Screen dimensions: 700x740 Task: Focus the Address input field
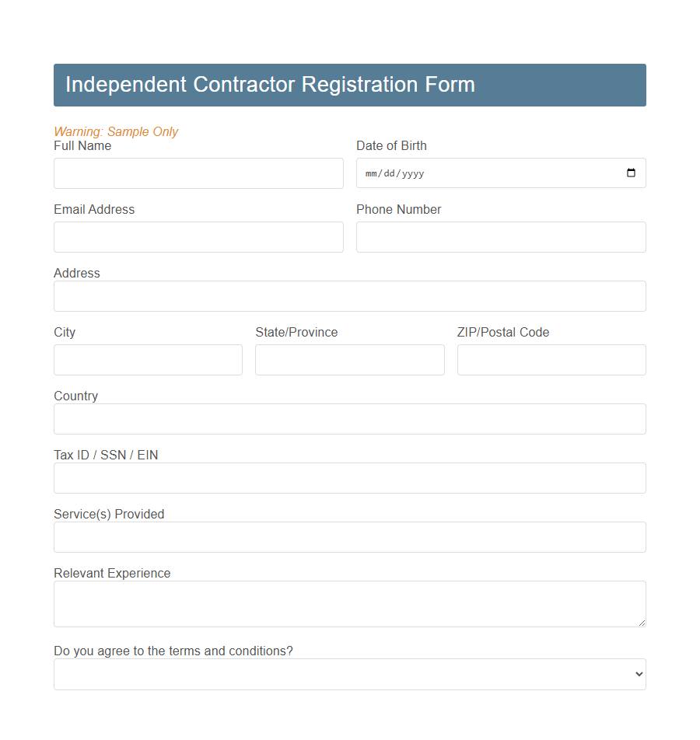pos(349,296)
